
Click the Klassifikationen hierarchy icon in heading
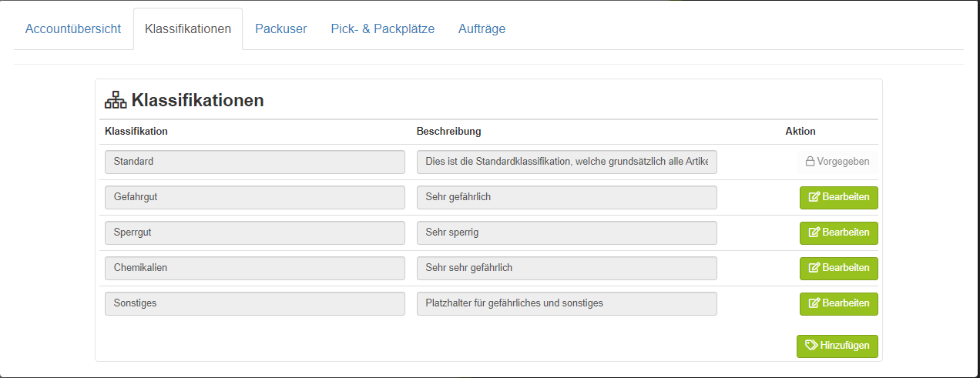click(116, 100)
